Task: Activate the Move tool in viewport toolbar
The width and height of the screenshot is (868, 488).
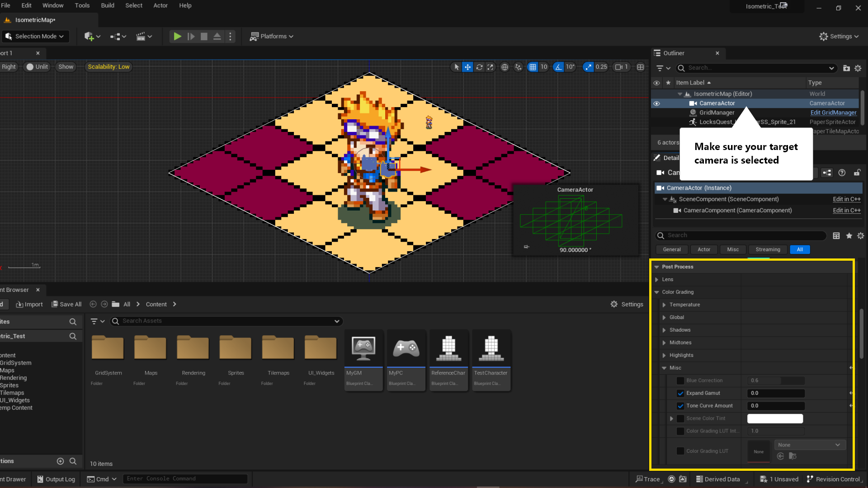Action: pyautogui.click(x=467, y=67)
